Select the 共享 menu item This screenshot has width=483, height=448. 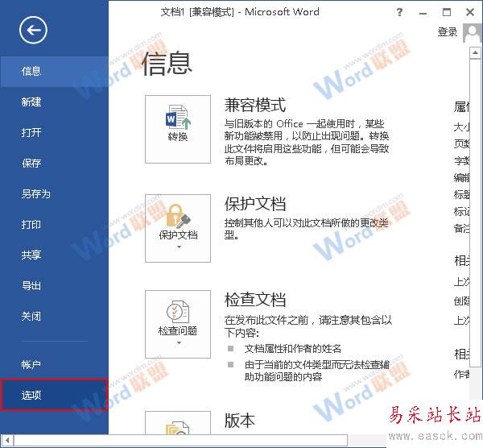[54, 255]
